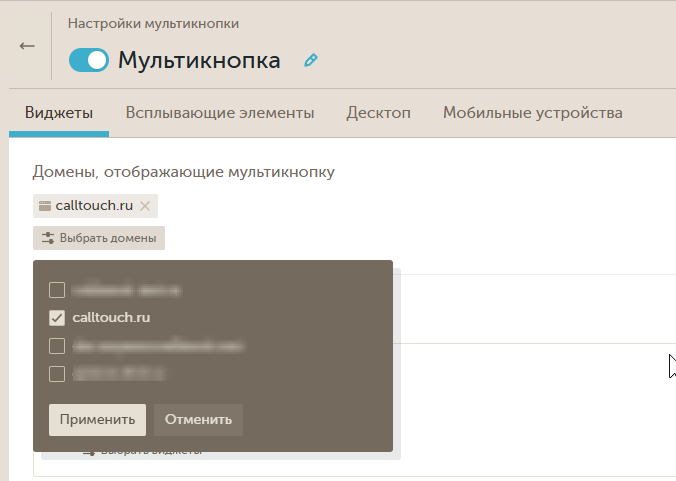Open the Всплывающие элементы tab
This screenshot has height=481, width=676.
[220, 113]
